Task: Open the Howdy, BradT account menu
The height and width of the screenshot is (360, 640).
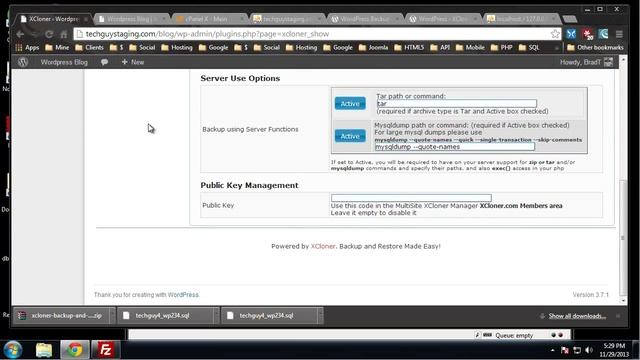Action: [x=586, y=62]
